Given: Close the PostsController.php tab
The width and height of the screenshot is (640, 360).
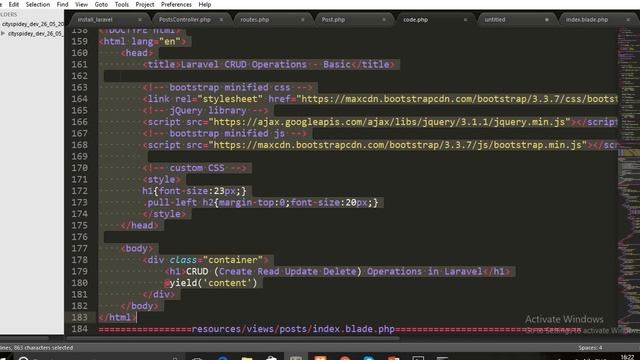Looking at the screenshot, I should coord(221,20).
